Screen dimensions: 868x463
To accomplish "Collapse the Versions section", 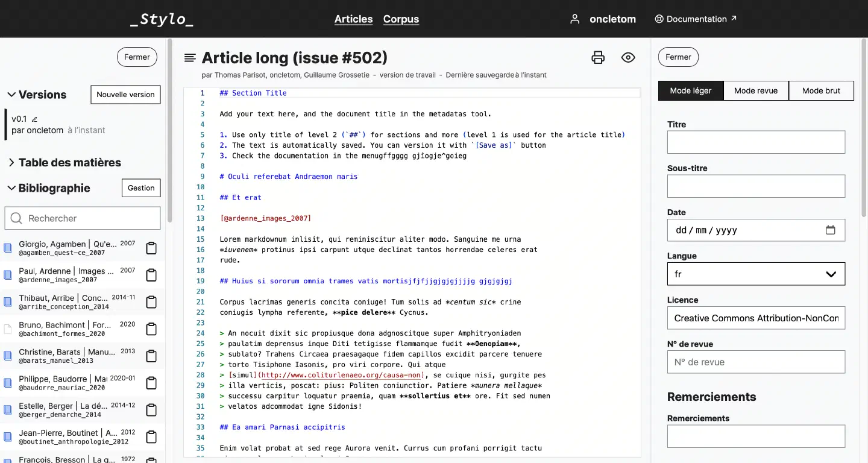I will coord(37,95).
